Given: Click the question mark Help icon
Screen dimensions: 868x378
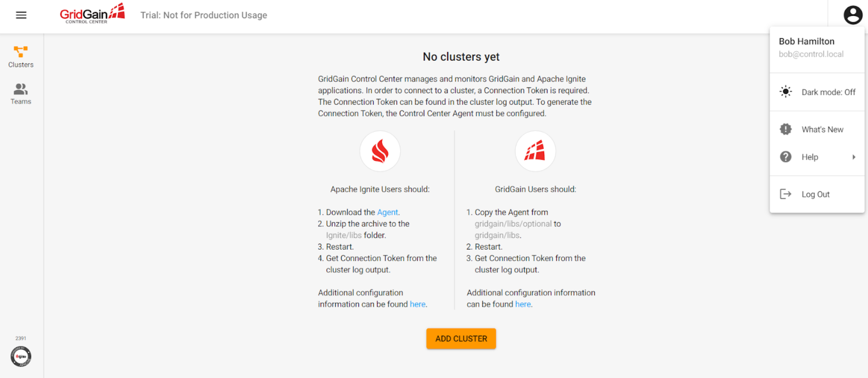Looking at the screenshot, I should tap(785, 157).
